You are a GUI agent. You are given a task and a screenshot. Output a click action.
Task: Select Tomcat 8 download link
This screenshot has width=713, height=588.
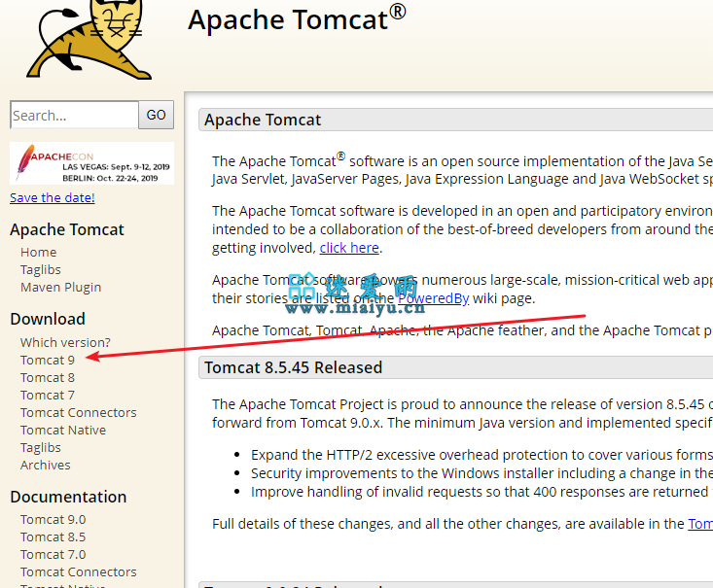(48, 378)
